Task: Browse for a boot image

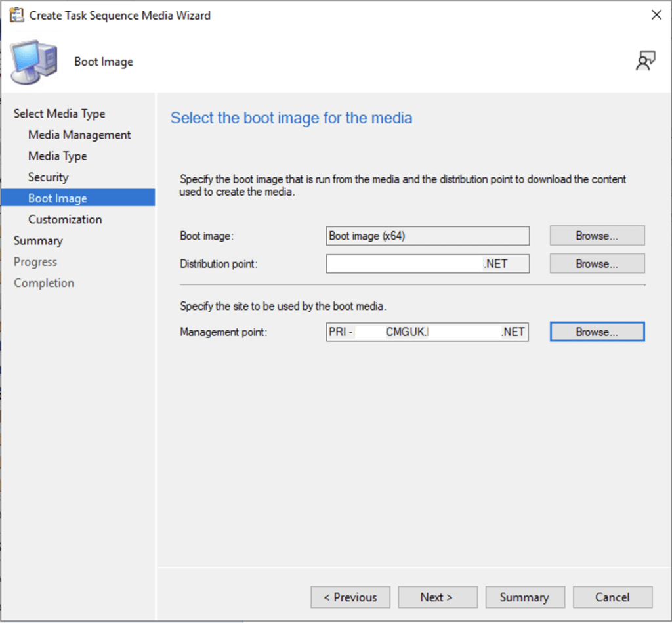Action: [x=597, y=236]
